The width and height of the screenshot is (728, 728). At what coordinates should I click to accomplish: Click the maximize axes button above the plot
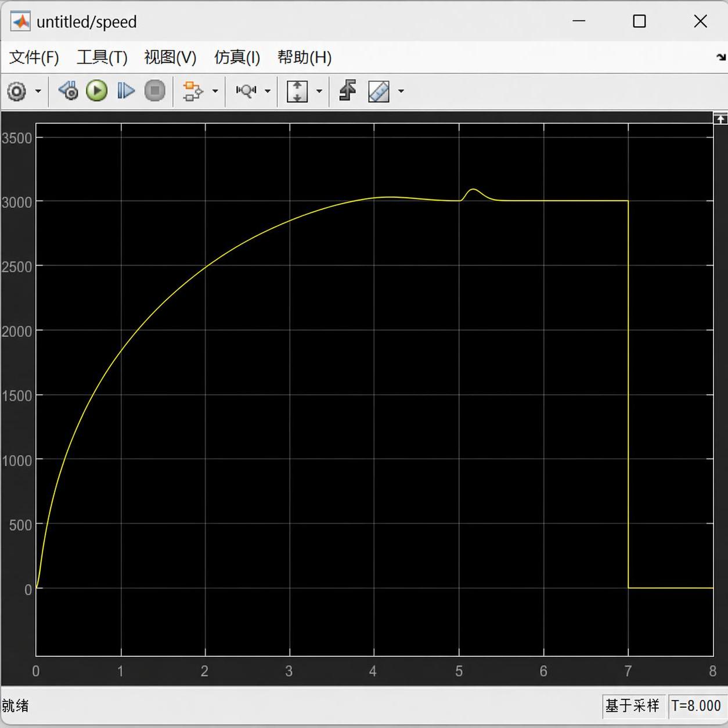click(x=720, y=118)
